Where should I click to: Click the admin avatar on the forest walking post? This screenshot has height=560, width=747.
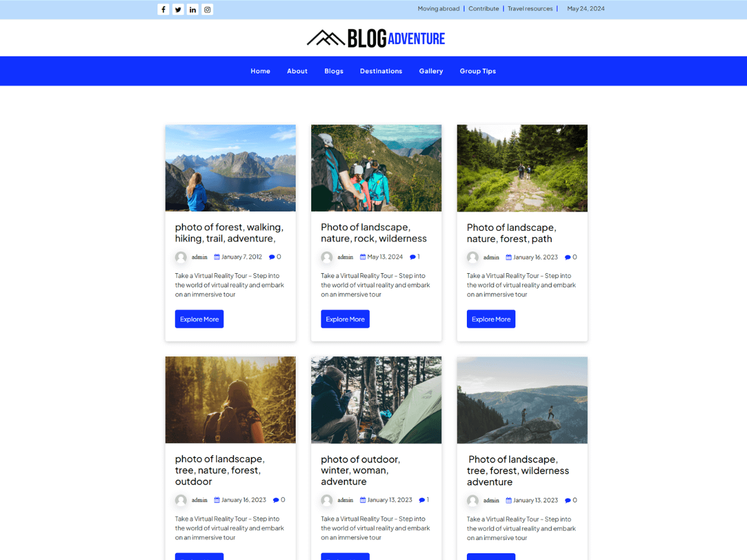tap(181, 257)
